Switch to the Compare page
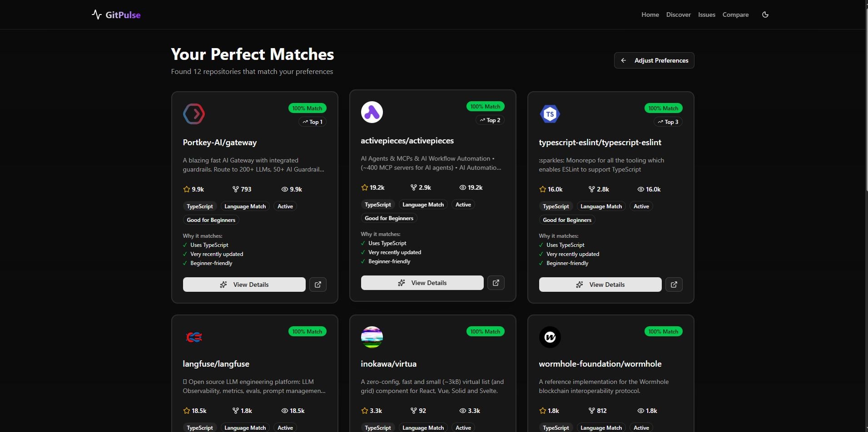This screenshot has width=868, height=432. (x=735, y=14)
